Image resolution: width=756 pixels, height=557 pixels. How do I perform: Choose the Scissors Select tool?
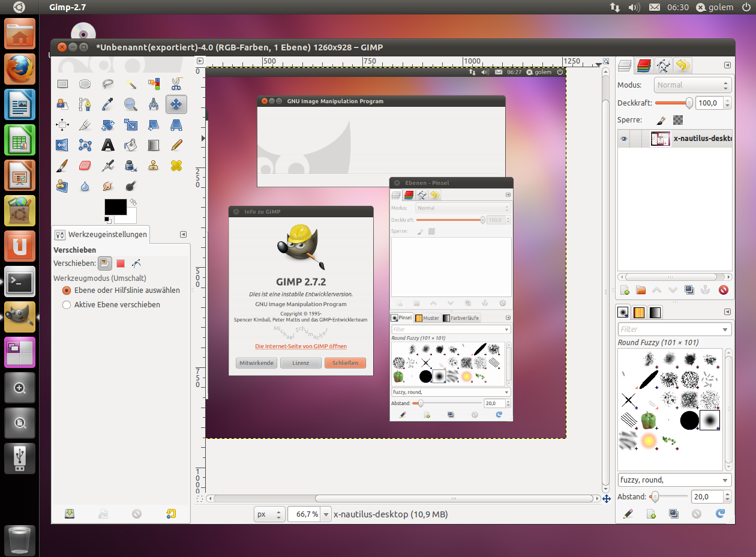[176, 84]
